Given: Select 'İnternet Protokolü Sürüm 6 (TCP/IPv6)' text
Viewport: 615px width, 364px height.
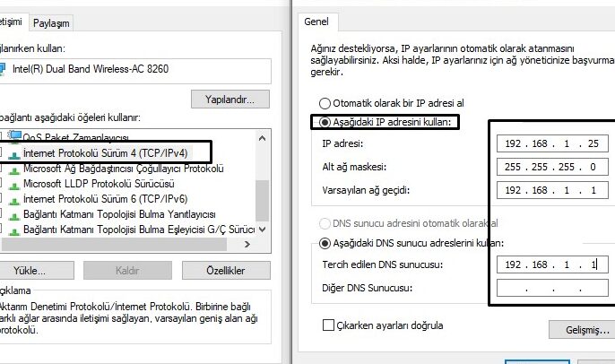Looking at the screenshot, I should click(x=106, y=199).
